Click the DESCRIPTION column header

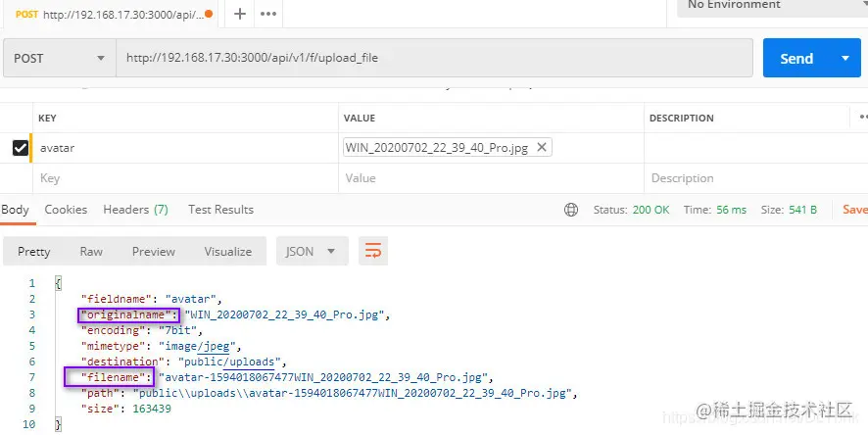(x=682, y=118)
